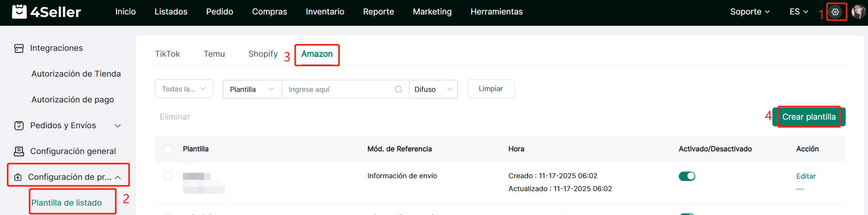The image size is (868, 215).
Task: Expand the Soporte menu
Action: pos(750,12)
